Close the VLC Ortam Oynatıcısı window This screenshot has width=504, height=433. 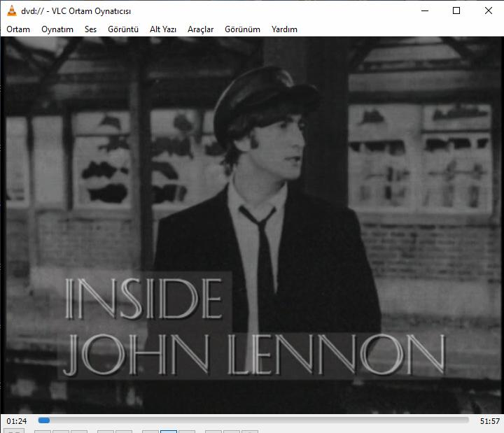488,11
